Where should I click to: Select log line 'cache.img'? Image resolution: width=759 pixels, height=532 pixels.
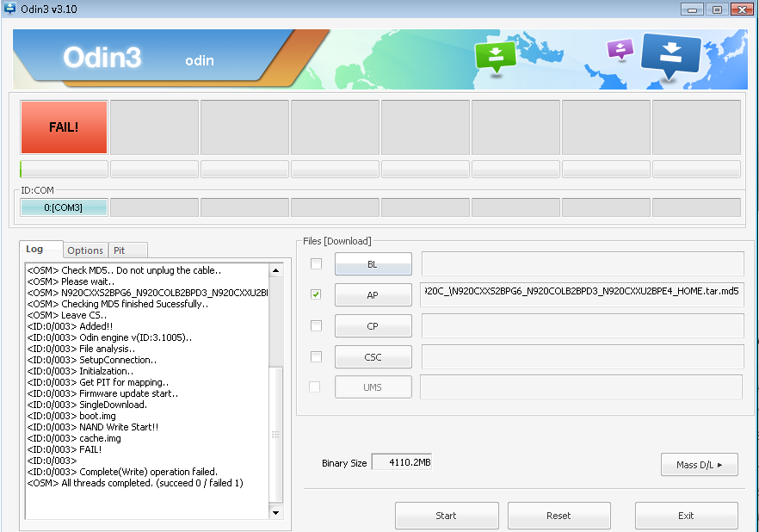74,437
